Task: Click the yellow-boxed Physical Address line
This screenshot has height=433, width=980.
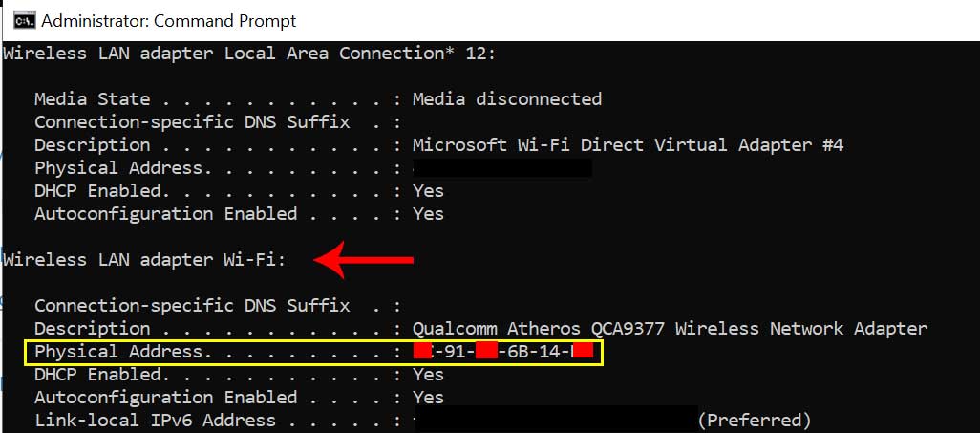Action: [x=313, y=353]
